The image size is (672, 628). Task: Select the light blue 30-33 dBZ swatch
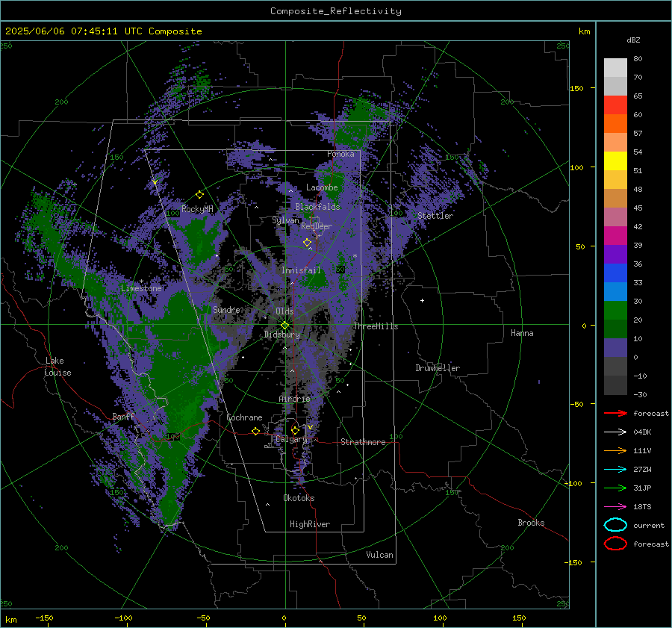615,291
